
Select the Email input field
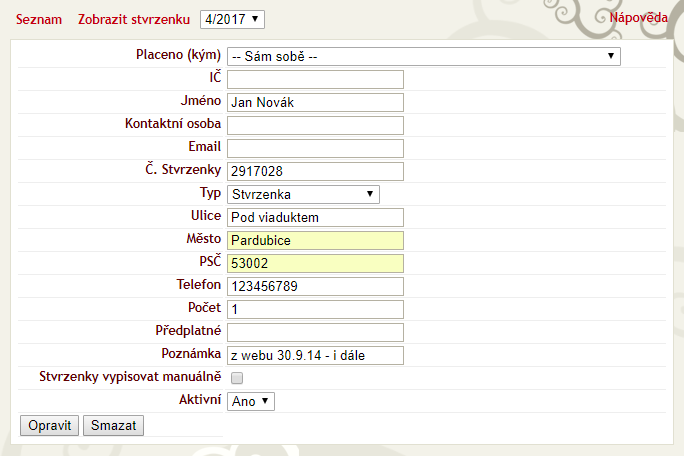point(315,148)
